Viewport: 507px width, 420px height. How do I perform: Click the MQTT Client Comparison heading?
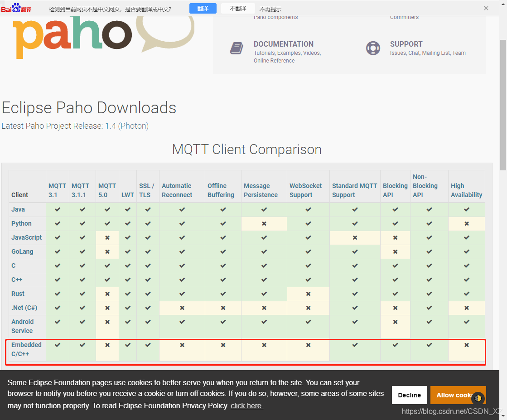247,150
